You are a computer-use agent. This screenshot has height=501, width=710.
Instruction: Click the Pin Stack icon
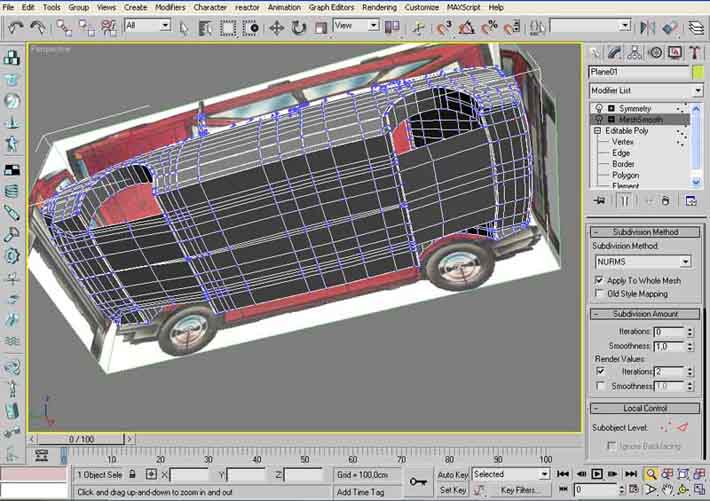pyautogui.click(x=600, y=200)
